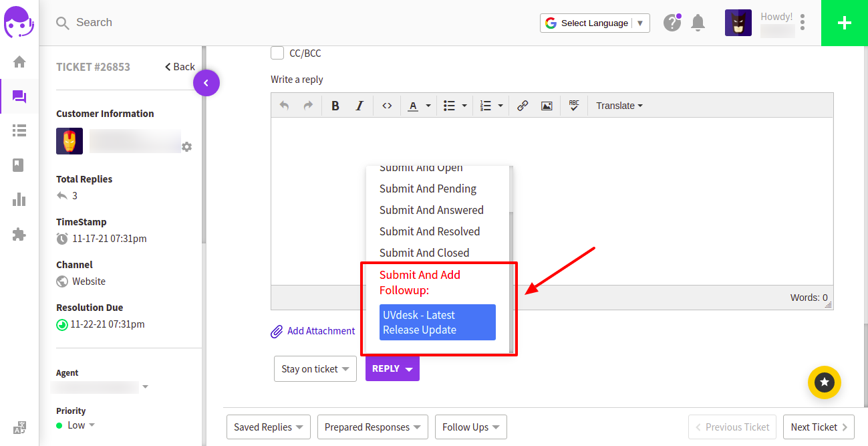The image size is (868, 446).
Task: Collapse the sidebar with purple arrow button
Action: click(206, 83)
